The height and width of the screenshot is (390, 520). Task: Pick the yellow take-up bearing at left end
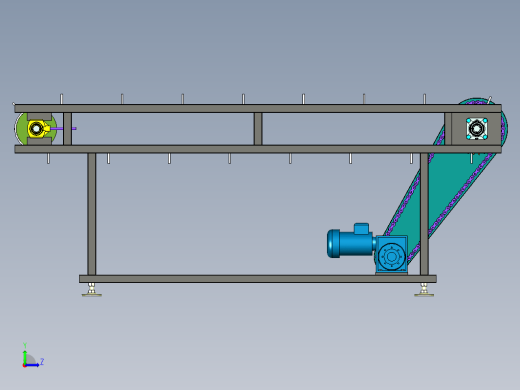pos(38,129)
